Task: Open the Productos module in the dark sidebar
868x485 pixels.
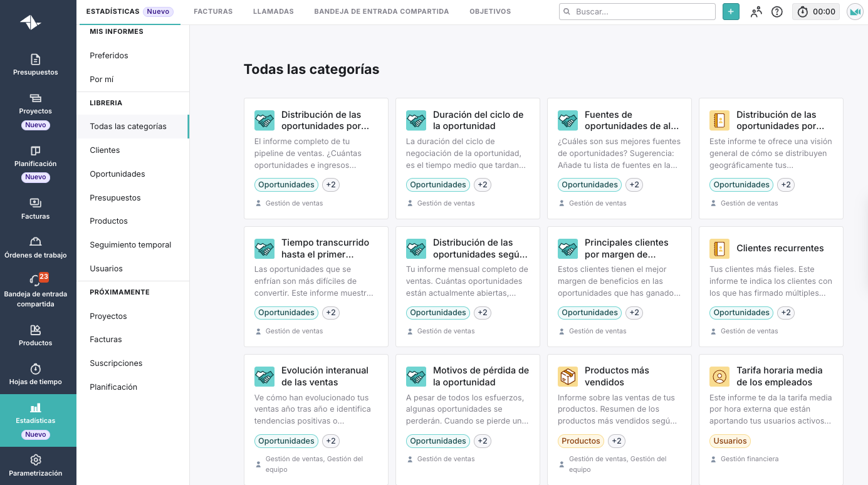Action: point(36,336)
